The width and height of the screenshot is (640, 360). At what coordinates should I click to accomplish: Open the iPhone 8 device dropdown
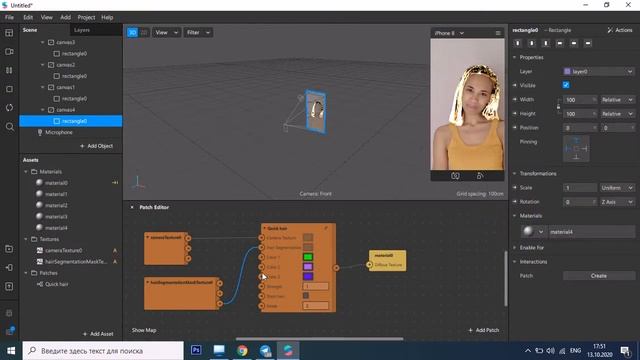coord(449,33)
